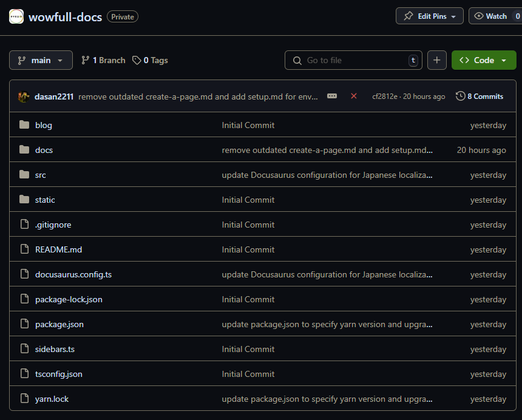
Task: Expand commit message ellipsis button
Action: [x=332, y=96]
